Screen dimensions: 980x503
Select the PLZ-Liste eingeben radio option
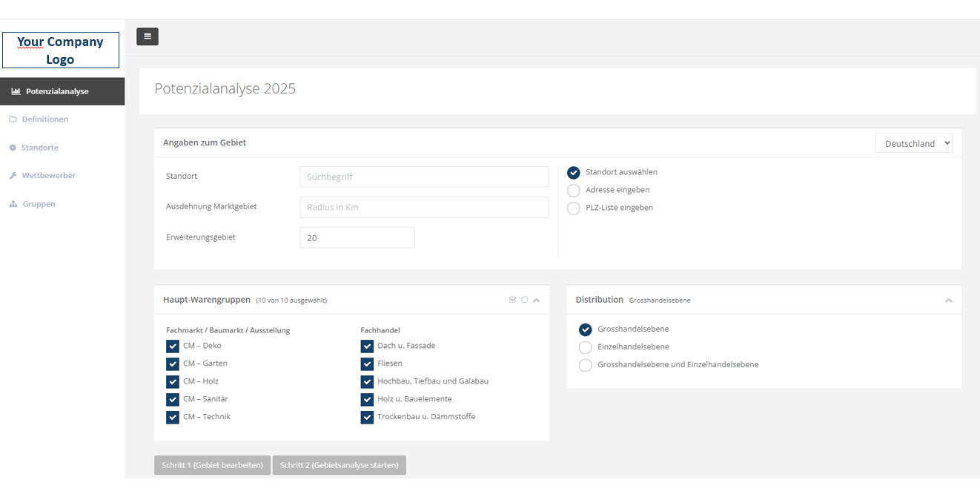coord(574,208)
